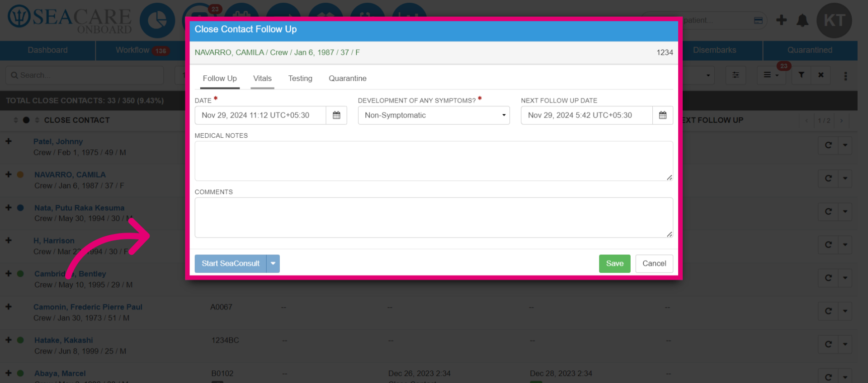Cancel the follow up dialog

[x=654, y=263]
